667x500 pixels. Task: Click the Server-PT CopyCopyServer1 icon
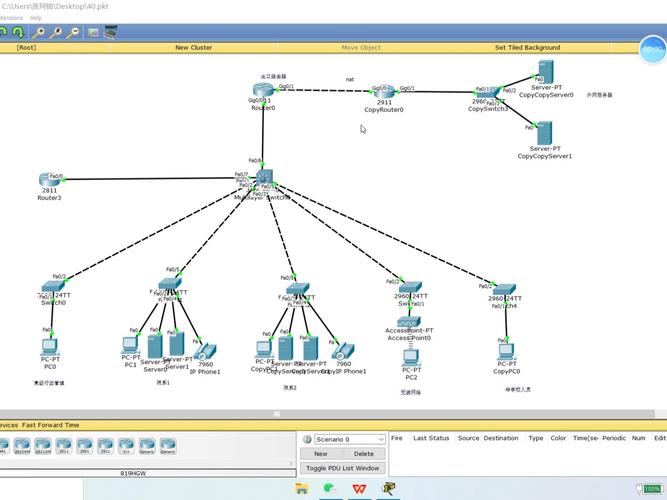[544, 134]
